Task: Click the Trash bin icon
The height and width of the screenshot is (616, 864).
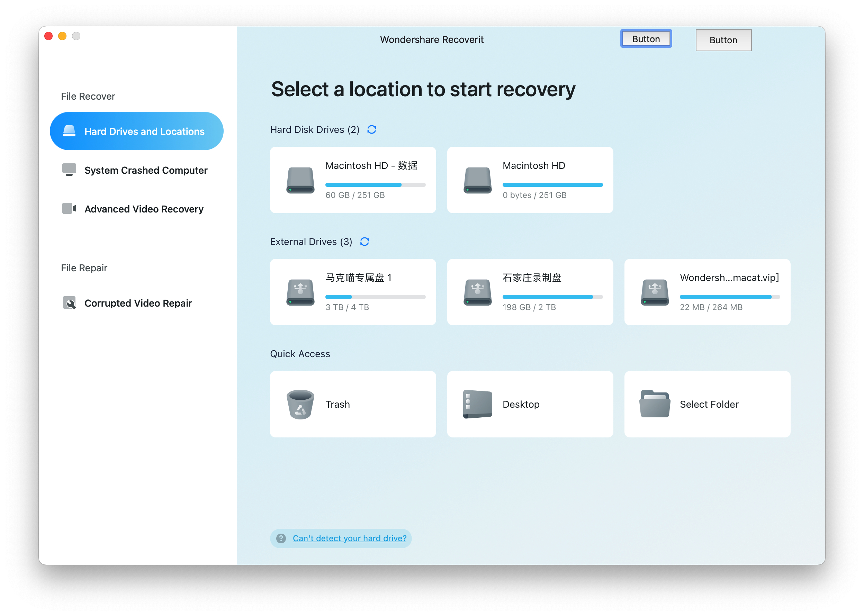Action: coord(300,404)
